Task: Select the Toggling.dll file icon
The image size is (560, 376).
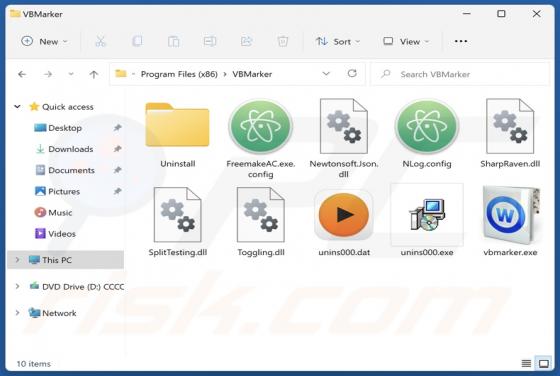Action: 261,215
